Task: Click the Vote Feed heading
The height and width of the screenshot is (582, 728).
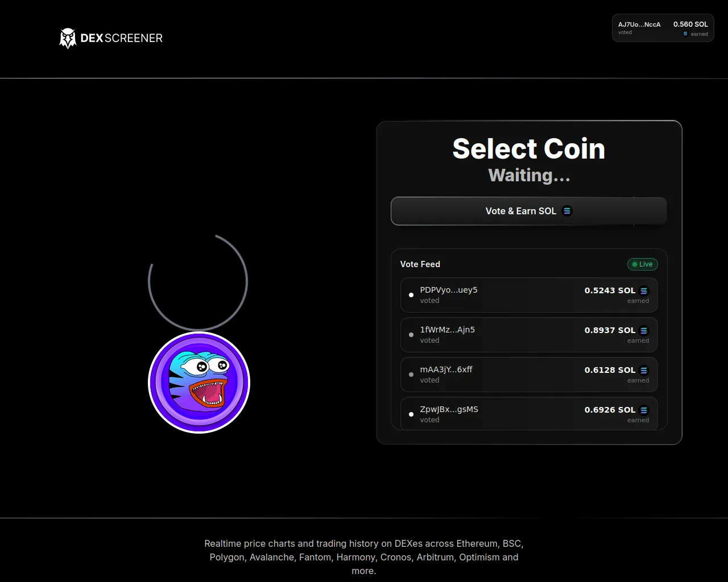Action: [420, 264]
